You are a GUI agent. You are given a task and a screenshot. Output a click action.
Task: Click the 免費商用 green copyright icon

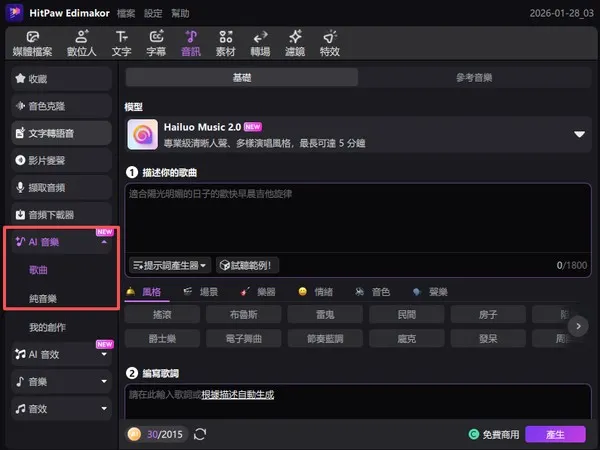tap(474, 434)
